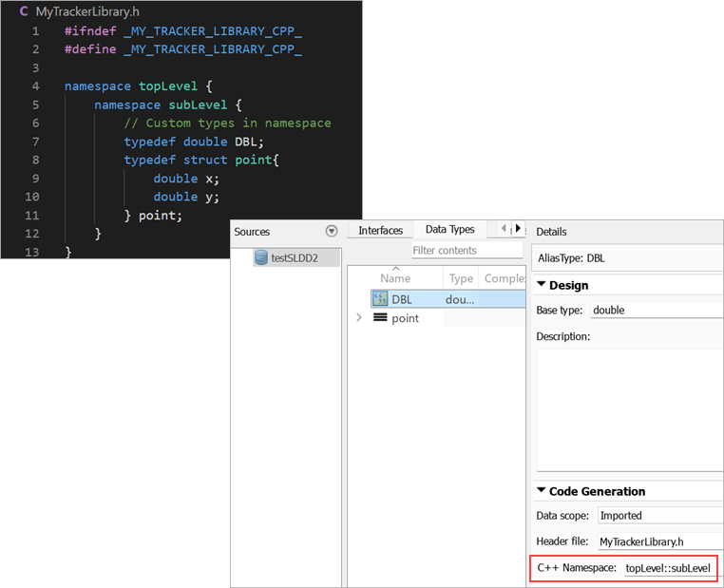Click the testSLDD2 database icon

tap(261, 257)
